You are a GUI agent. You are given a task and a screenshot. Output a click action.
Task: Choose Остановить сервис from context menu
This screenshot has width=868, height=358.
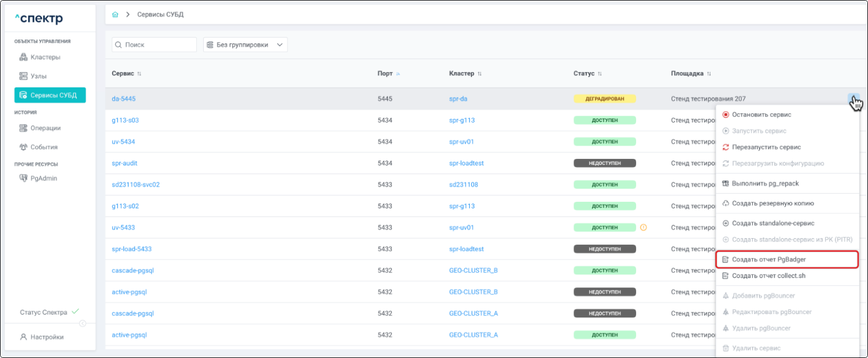(x=761, y=115)
